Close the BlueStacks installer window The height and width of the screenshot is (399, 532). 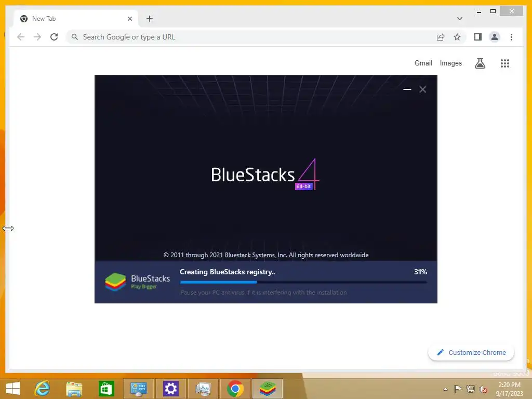(x=422, y=89)
